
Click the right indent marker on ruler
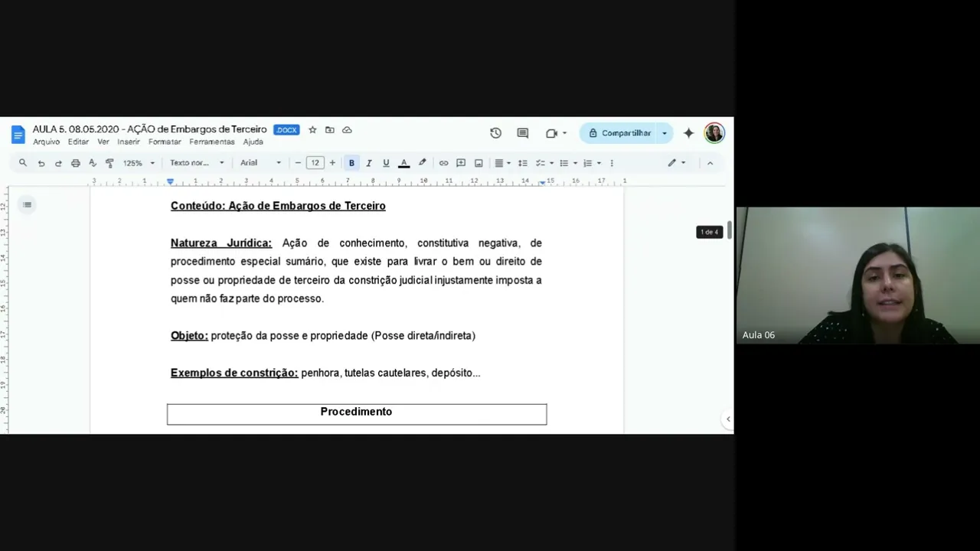pos(541,182)
